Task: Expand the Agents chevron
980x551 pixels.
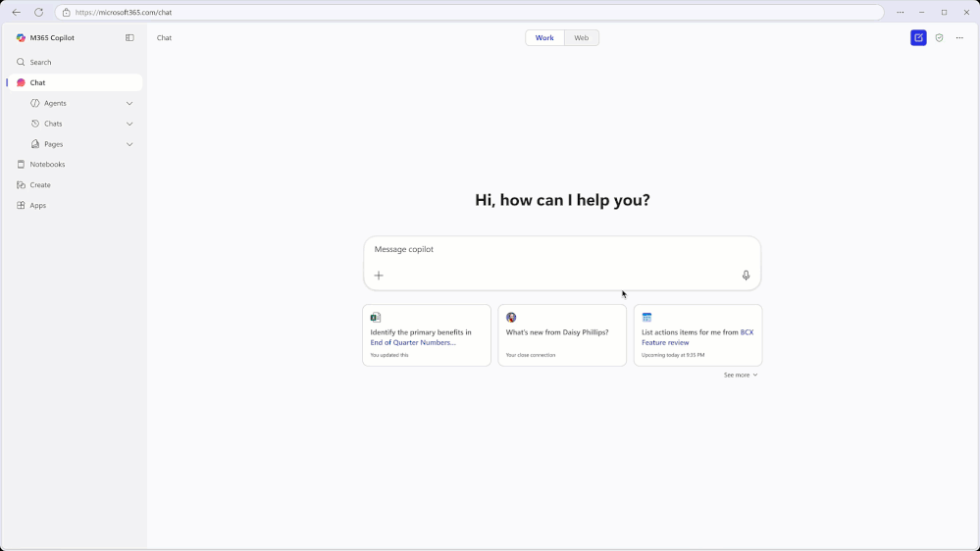Action: point(129,103)
